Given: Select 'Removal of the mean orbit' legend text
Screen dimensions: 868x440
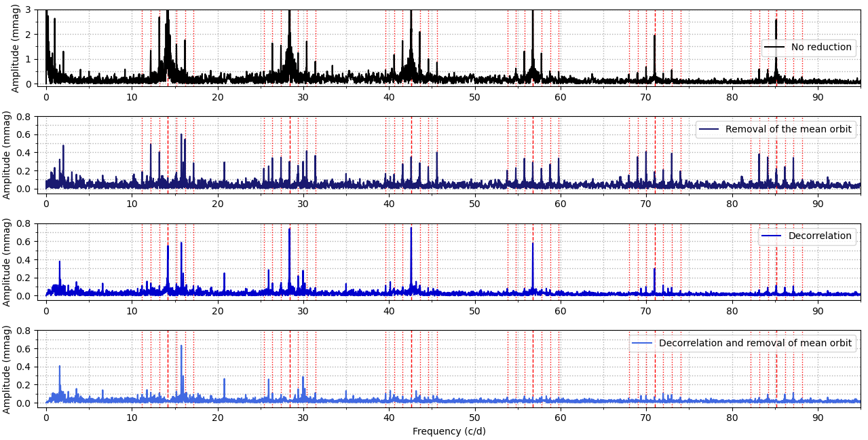Looking at the screenshot, I should (x=788, y=130).
